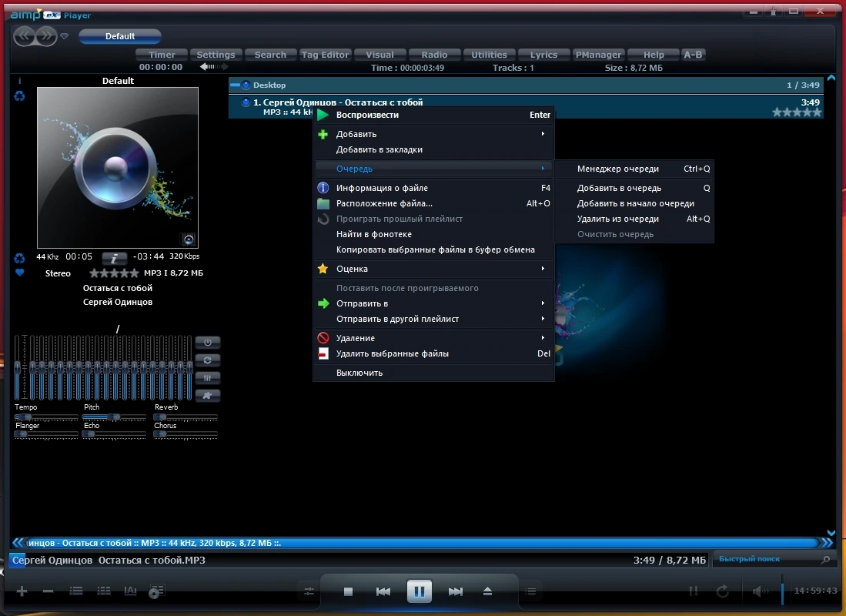Toggle equalizer power button
Viewport: 846px width, 616px height.
[x=207, y=342]
